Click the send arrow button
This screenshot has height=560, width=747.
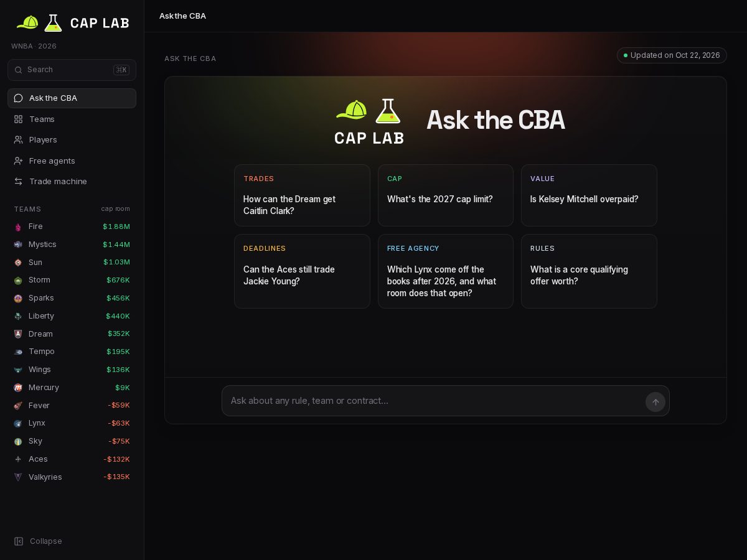pos(655,402)
